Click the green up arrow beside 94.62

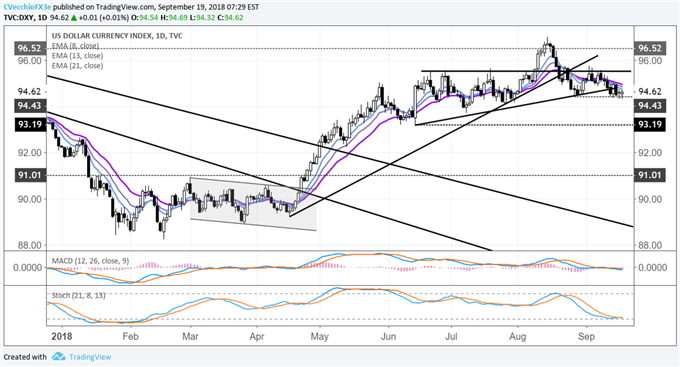(74, 18)
